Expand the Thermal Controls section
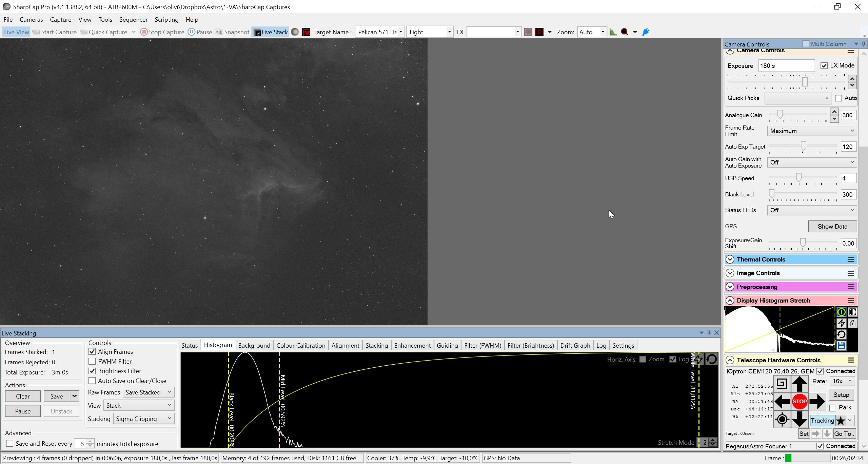The image size is (868, 464). pyautogui.click(x=730, y=260)
